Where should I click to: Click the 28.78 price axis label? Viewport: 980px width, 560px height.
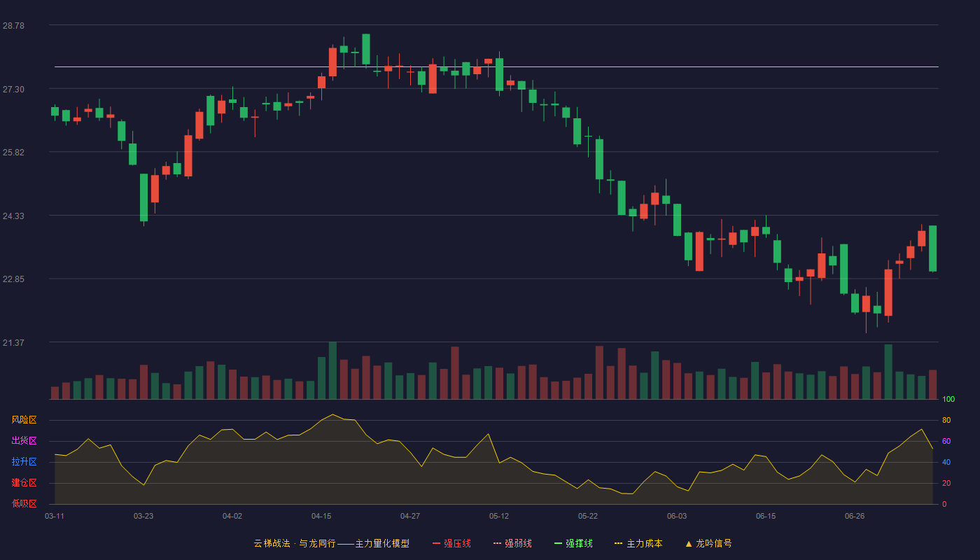[x=13, y=26]
